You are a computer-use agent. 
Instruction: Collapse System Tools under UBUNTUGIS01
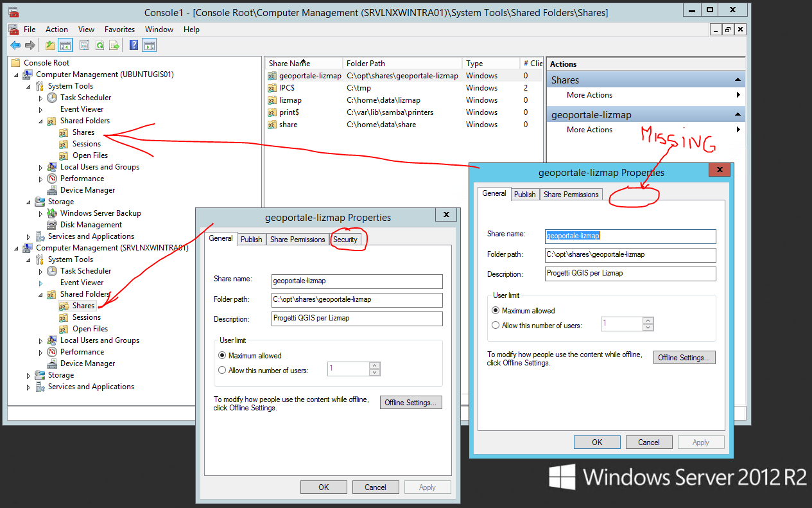[29, 86]
